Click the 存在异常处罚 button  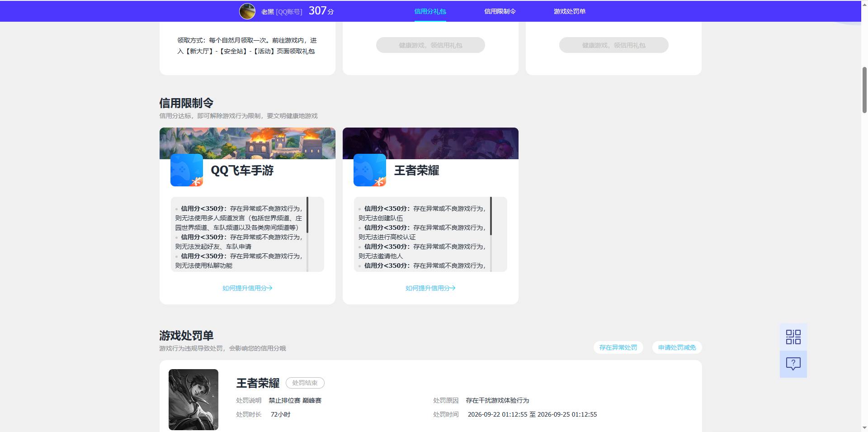point(618,347)
